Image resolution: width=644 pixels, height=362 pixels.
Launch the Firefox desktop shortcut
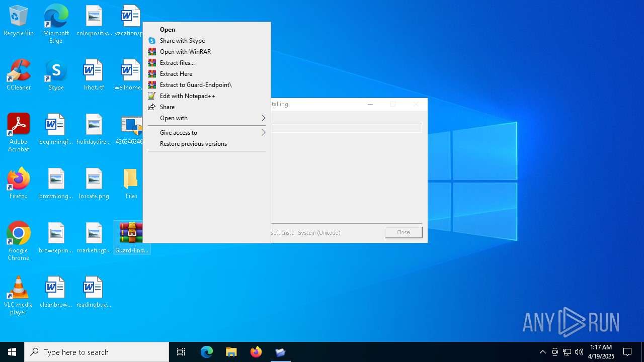click(x=19, y=184)
